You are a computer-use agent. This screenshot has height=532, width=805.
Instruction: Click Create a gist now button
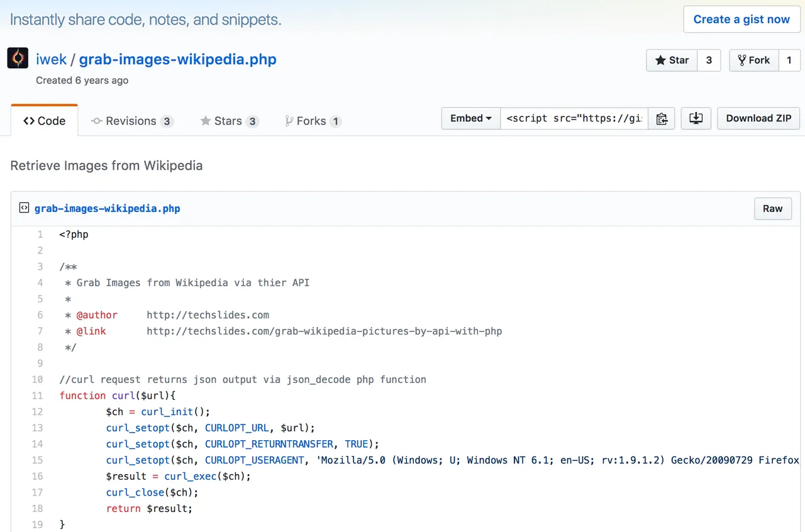click(741, 19)
